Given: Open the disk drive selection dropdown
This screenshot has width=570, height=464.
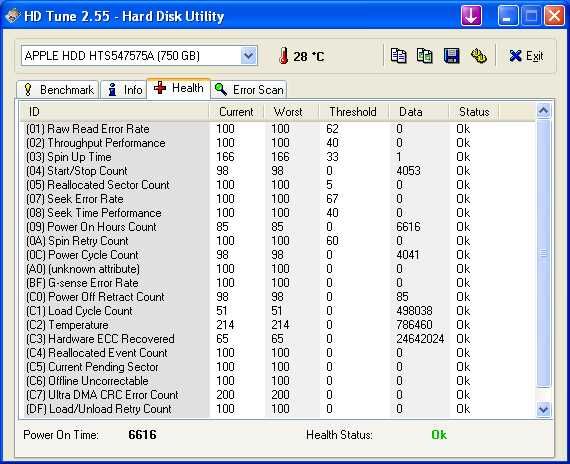Looking at the screenshot, I should tap(249, 56).
